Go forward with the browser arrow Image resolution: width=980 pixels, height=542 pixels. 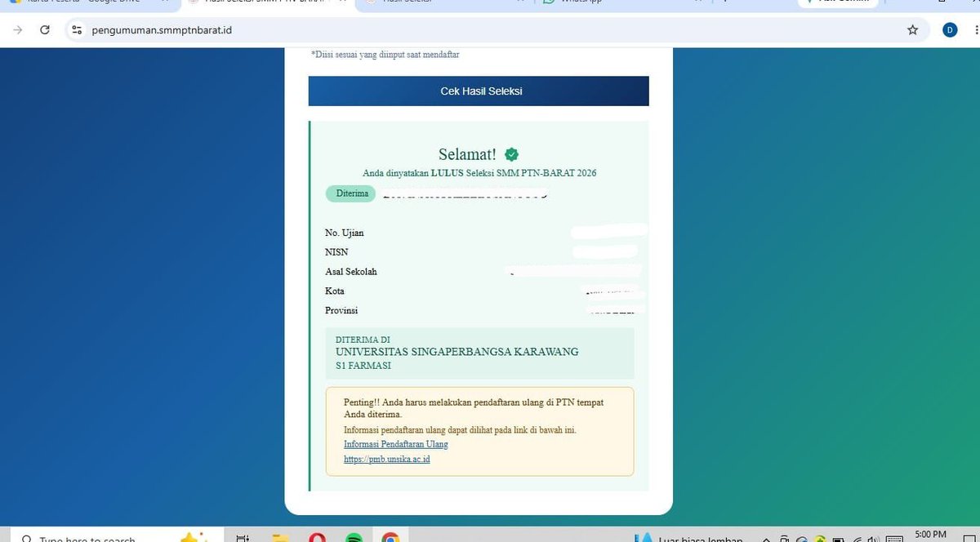pos(18,29)
